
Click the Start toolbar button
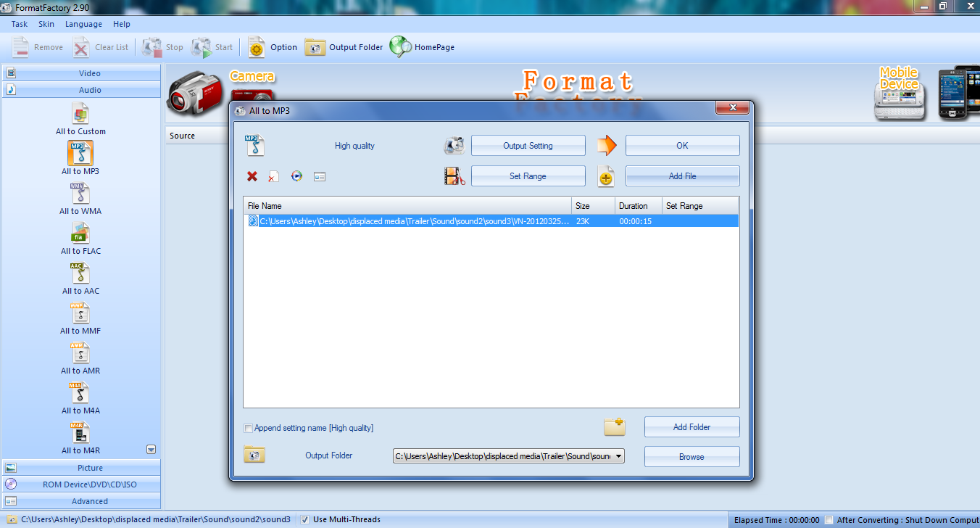coord(212,47)
